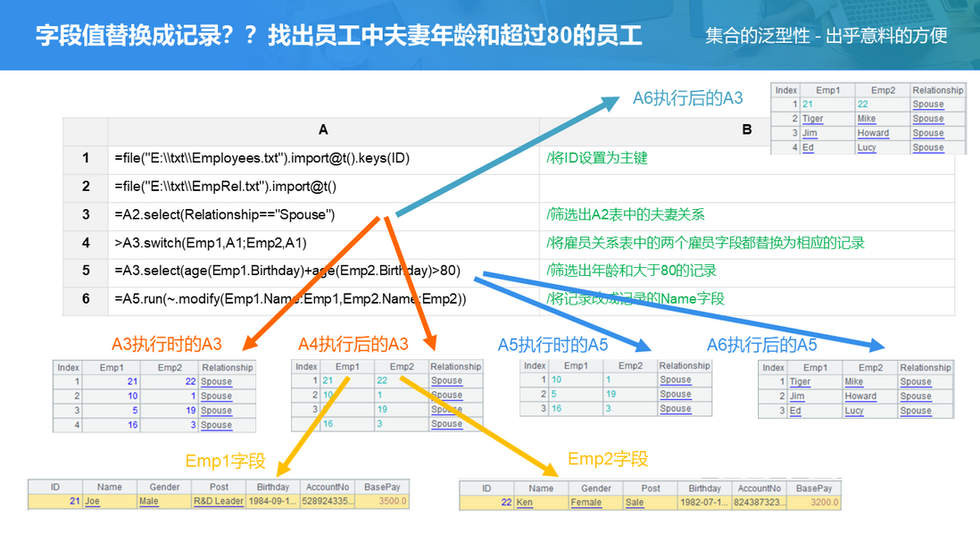Click the green comment '将ID设置为主键'
This screenshot has height=551, width=980.
[597, 158]
